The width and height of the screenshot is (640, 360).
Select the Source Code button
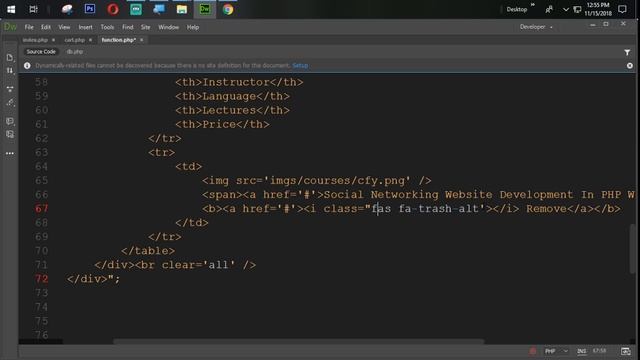point(41,52)
